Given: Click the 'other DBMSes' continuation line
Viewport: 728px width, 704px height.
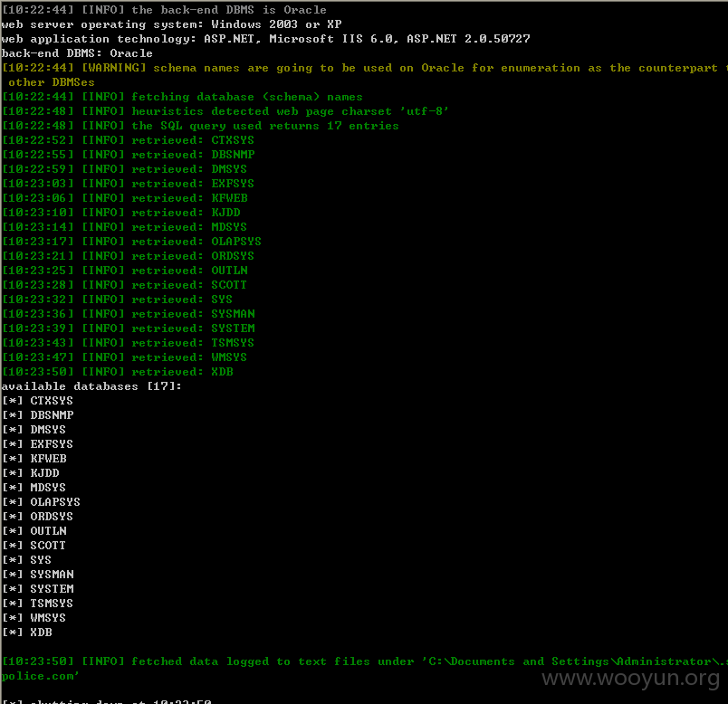Looking at the screenshot, I should pos(51,82).
